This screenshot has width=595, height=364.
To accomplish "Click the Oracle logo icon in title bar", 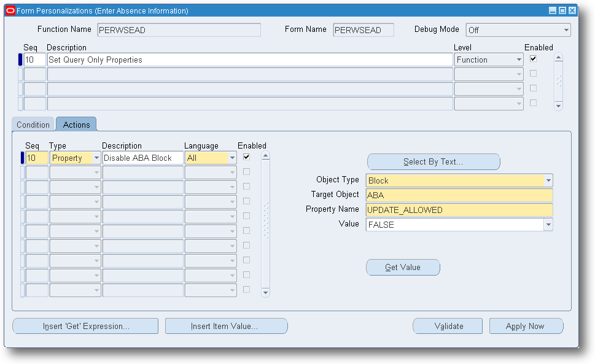I will pyautogui.click(x=10, y=10).
